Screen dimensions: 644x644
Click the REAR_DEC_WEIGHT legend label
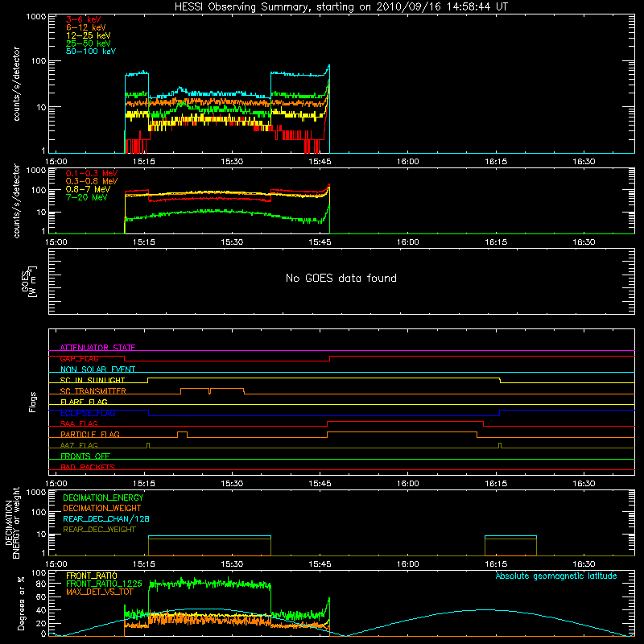pos(99,530)
